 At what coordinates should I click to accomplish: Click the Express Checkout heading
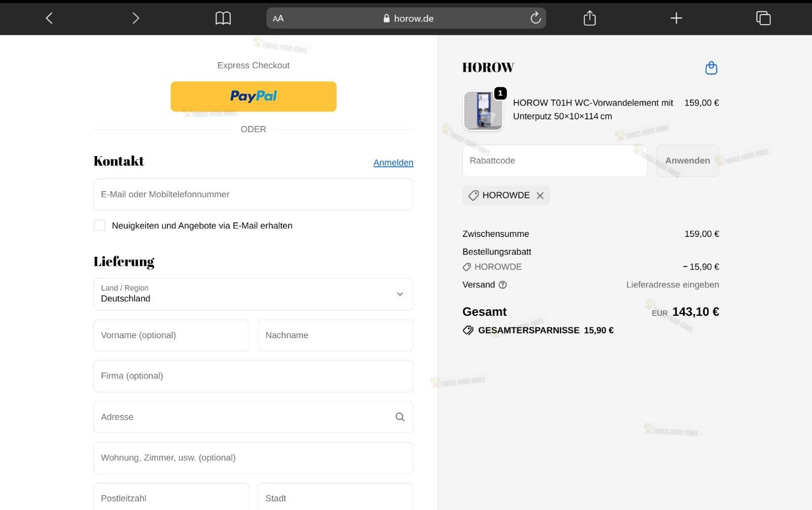(253, 65)
